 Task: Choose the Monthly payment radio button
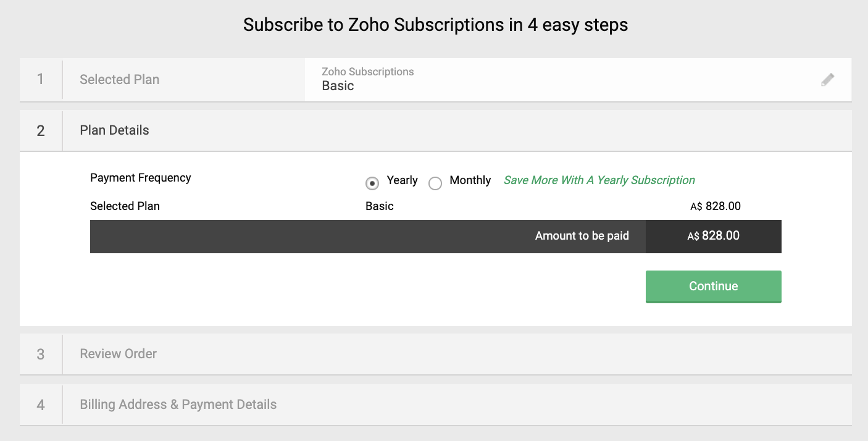435,183
